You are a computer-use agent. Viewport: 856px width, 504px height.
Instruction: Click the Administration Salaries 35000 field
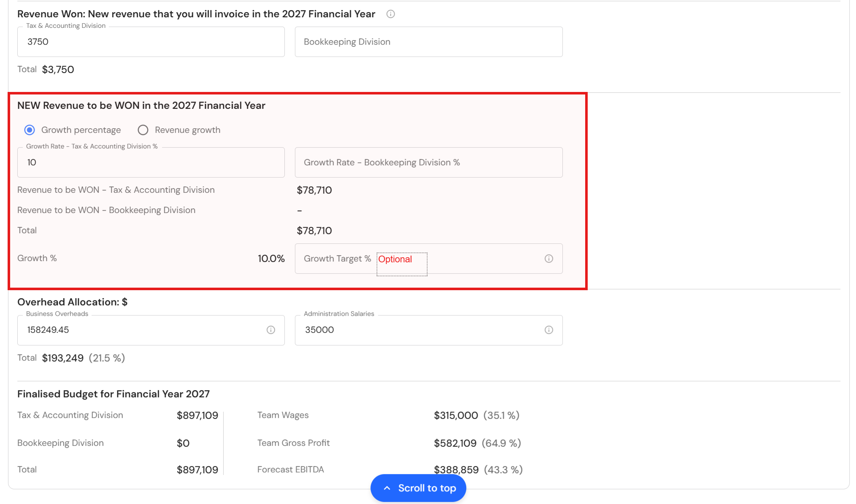429,330
